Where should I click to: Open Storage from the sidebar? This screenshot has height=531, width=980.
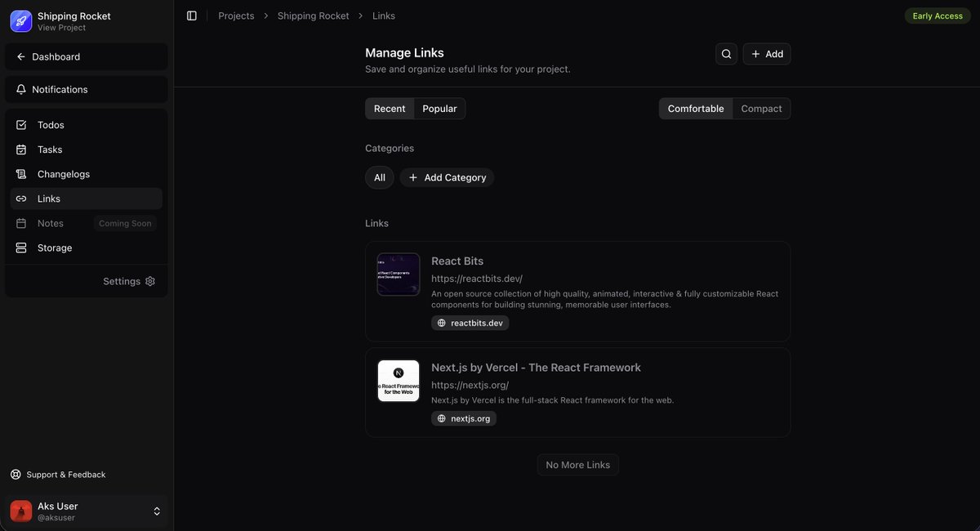87,248
